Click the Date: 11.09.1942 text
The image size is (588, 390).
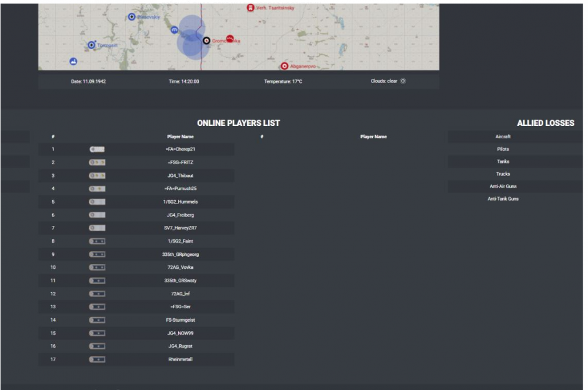coord(89,81)
